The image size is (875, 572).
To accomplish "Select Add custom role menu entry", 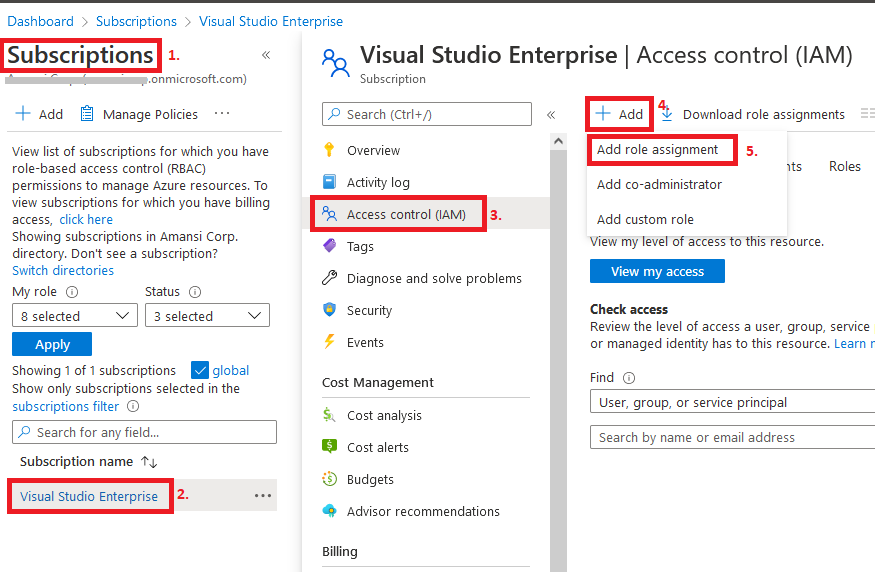I will (x=645, y=219).
